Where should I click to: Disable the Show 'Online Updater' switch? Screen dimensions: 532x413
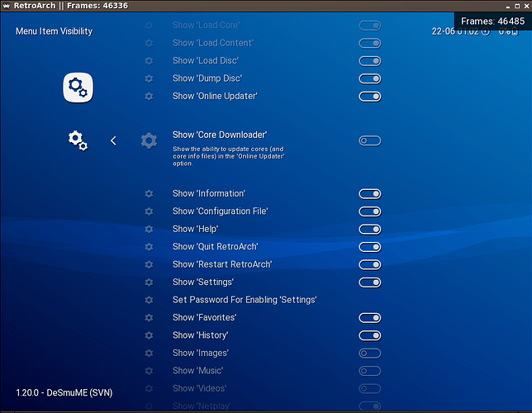tap(370, 97)
